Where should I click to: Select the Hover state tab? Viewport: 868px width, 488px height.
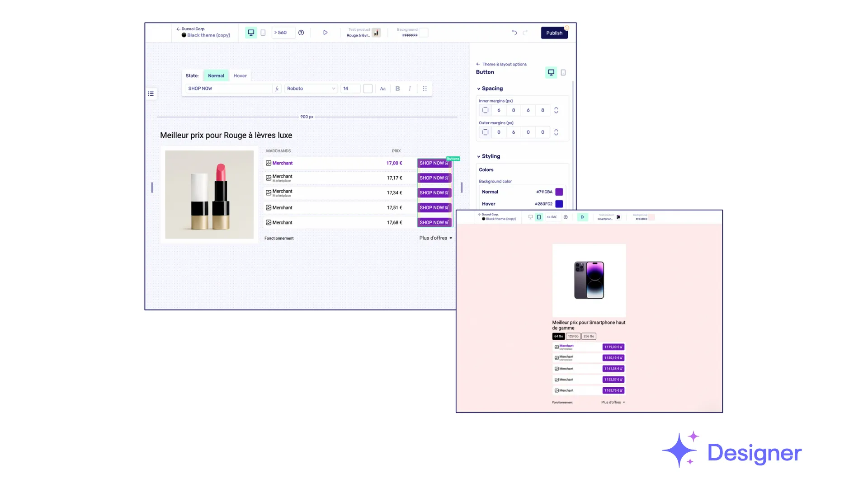(x=240, y=76)
